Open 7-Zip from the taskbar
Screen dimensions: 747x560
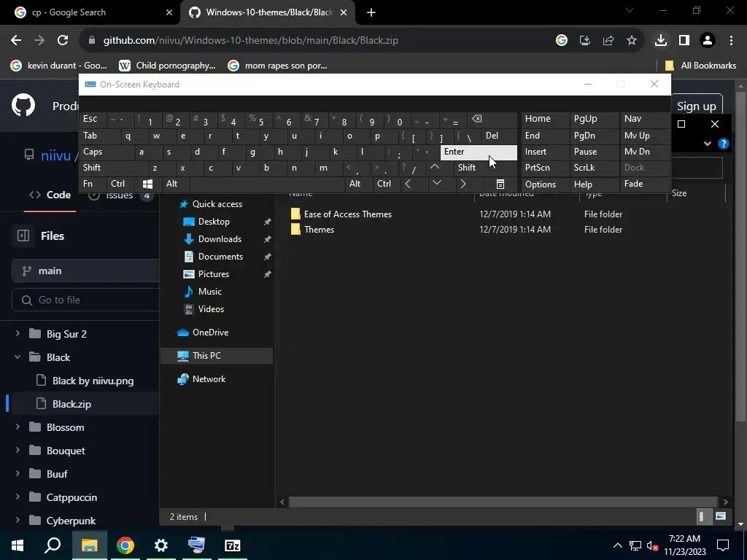pos(233,545)
